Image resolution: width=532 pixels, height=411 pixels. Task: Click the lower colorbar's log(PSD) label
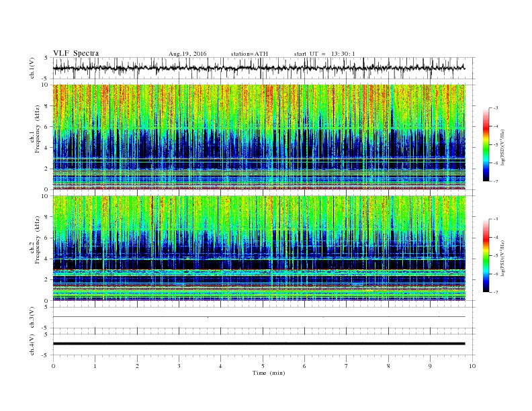coord(503,258)
